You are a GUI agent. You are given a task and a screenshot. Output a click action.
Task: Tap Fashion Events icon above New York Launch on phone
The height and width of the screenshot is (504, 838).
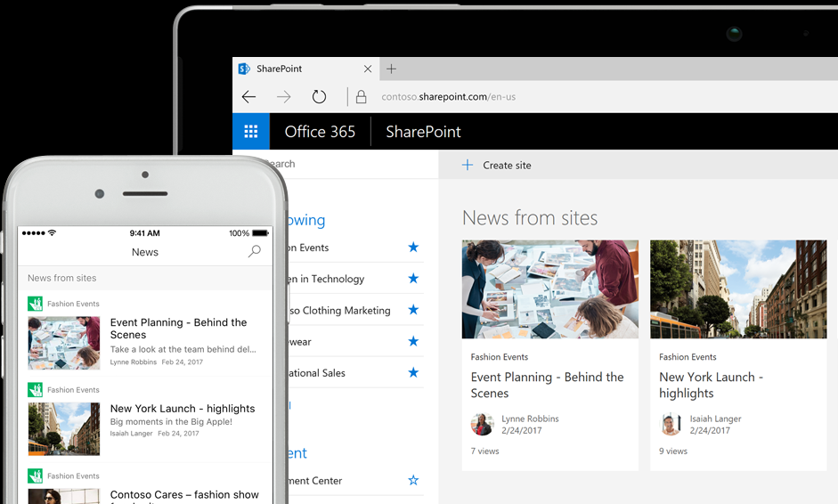(36, 390)
